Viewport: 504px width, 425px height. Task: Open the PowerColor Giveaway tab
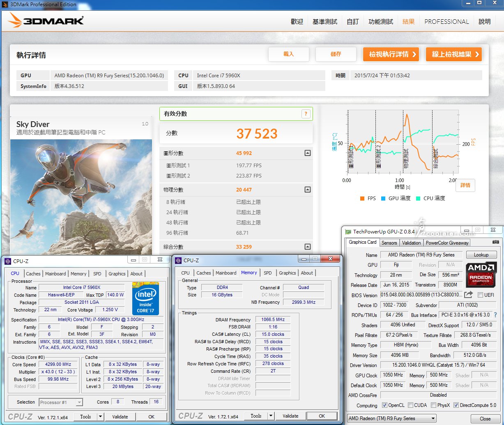[447, 243]
